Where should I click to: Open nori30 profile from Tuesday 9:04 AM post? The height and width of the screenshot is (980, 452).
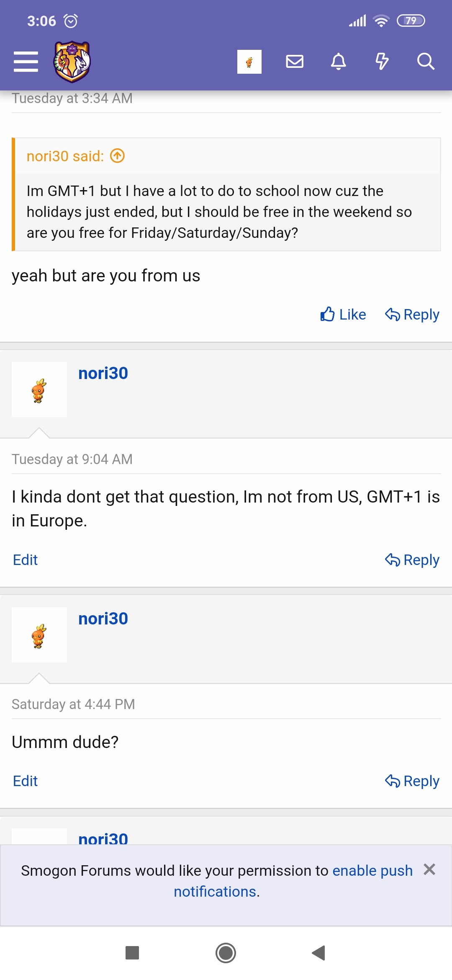pyautogui.click(x=103, y=373)
